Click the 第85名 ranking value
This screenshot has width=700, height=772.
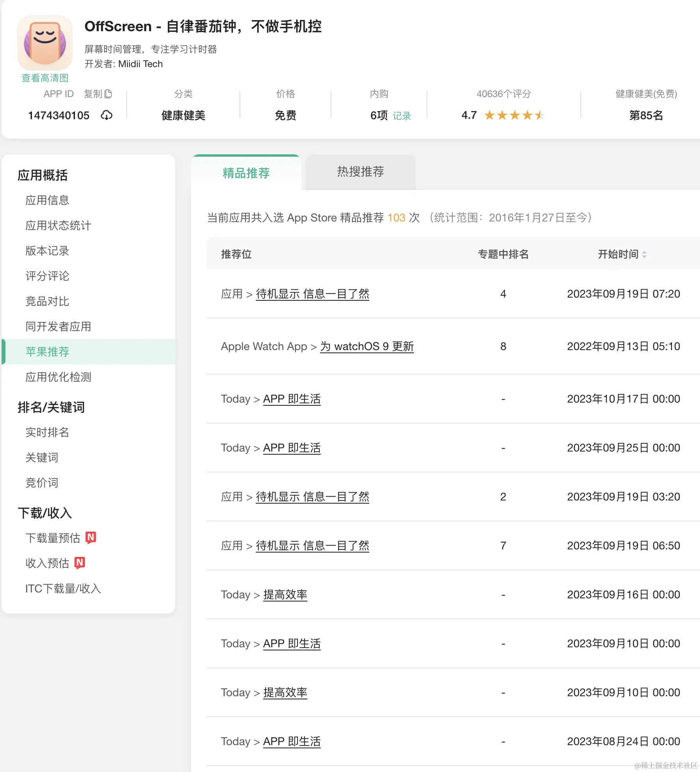tap(646, 116)
